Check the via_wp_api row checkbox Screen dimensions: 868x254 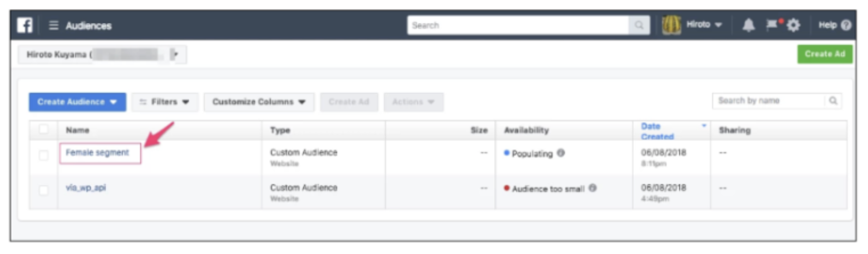click(x=43, y=190)
